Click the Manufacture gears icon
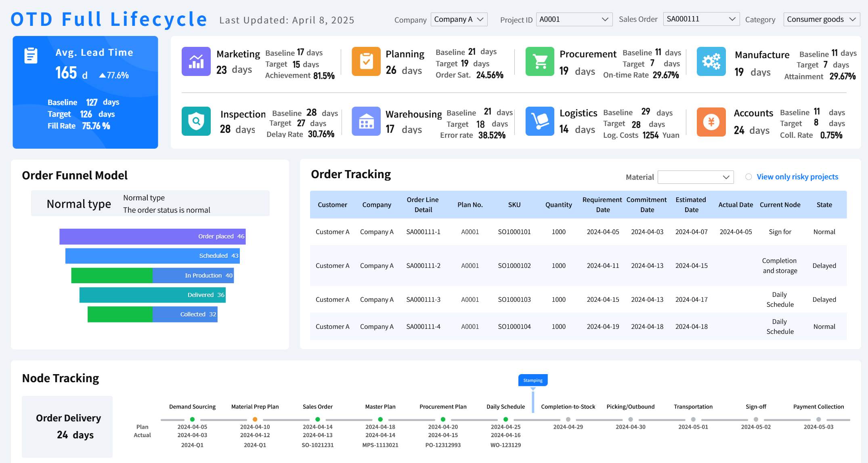 (x=711, y=61)
